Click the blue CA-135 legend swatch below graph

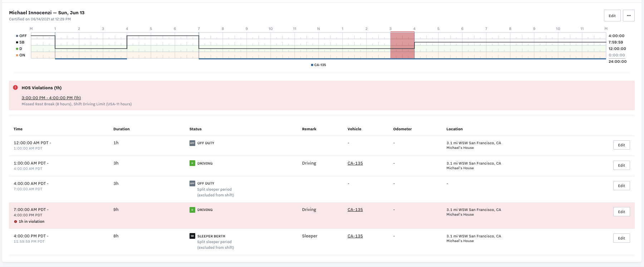[312, 65]
